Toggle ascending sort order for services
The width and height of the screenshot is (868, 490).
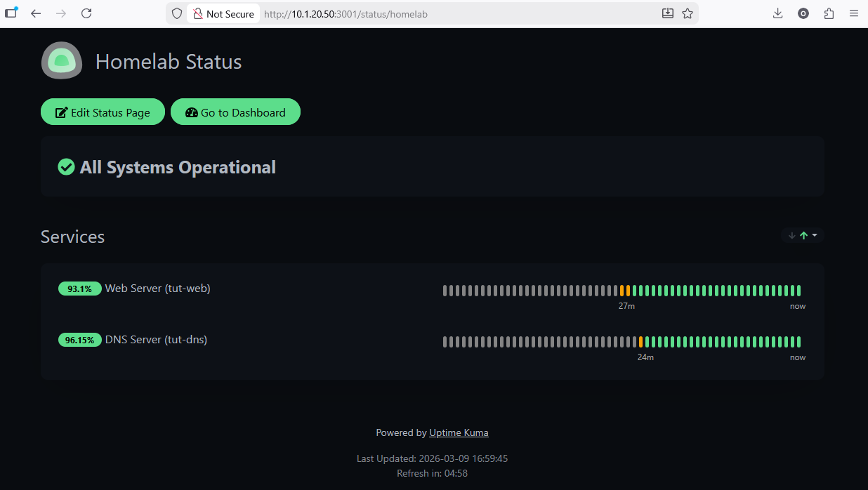pos(803,235)
